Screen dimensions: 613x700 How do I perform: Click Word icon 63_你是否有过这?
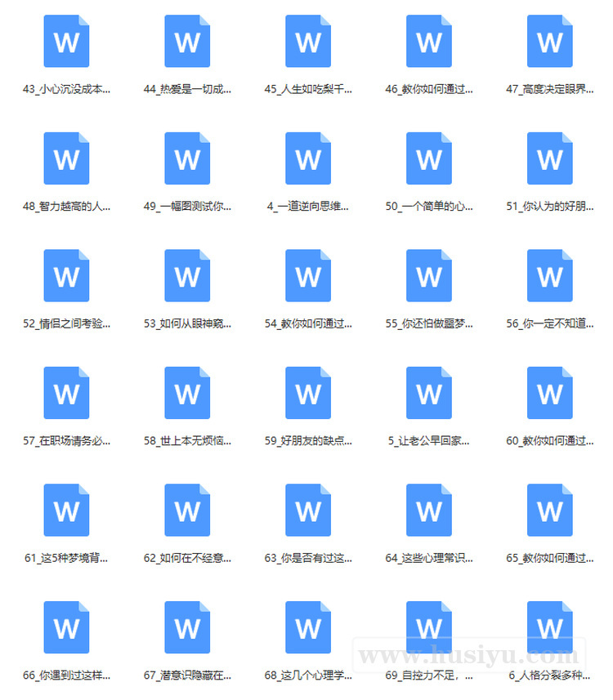coord(308,511)
